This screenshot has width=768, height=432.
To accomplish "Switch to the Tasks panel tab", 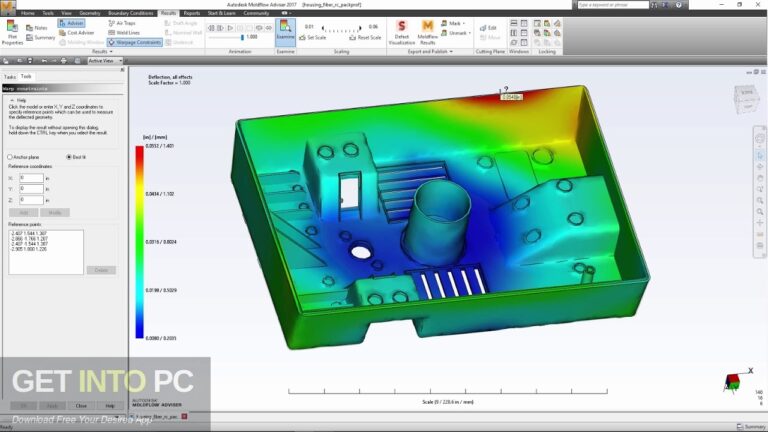I will pos(10,77).
